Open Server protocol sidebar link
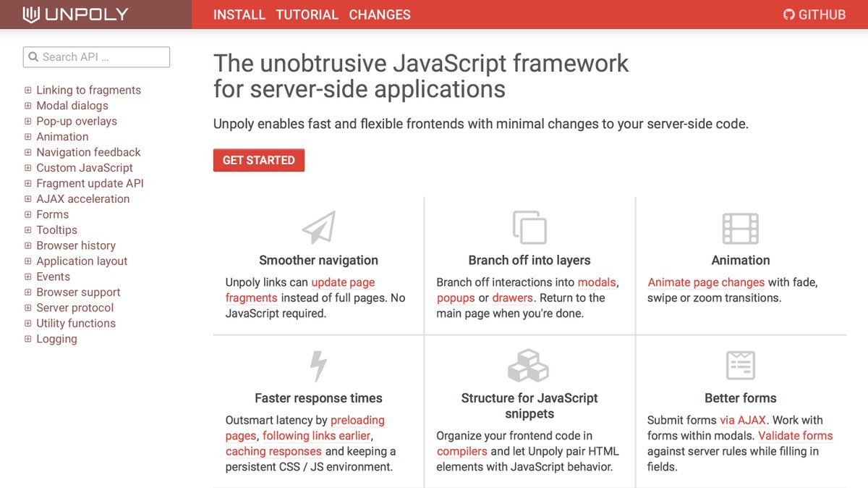This screenshot has width=868, height=488. coord(75,308)
